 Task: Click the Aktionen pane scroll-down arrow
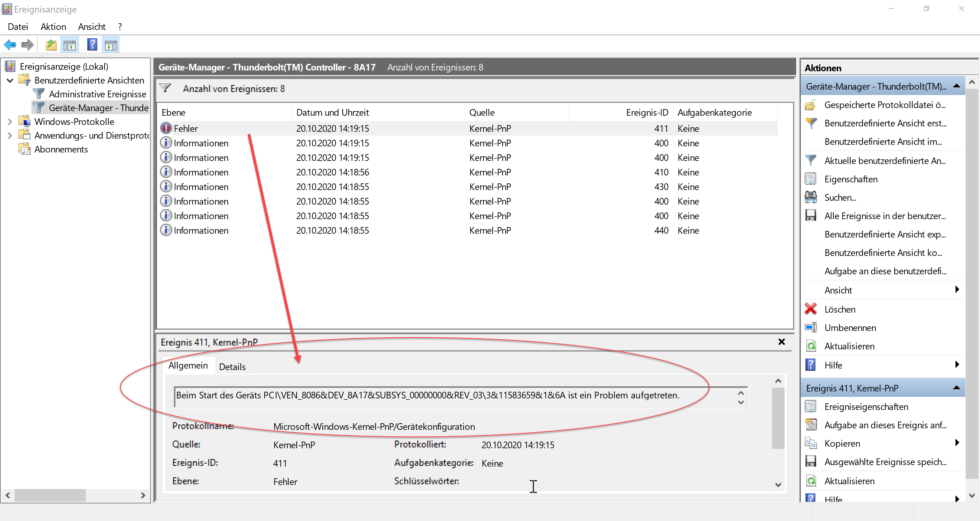tap(972, 495)
